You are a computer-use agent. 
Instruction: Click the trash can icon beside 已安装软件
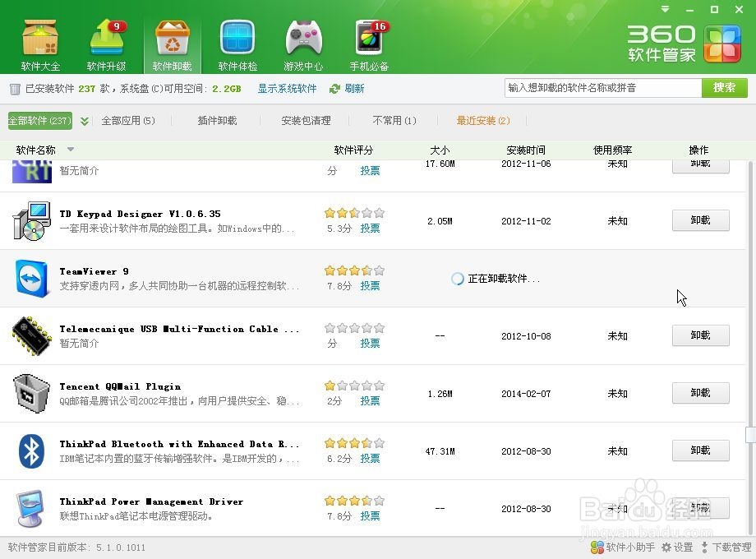[x=15, y=89]
